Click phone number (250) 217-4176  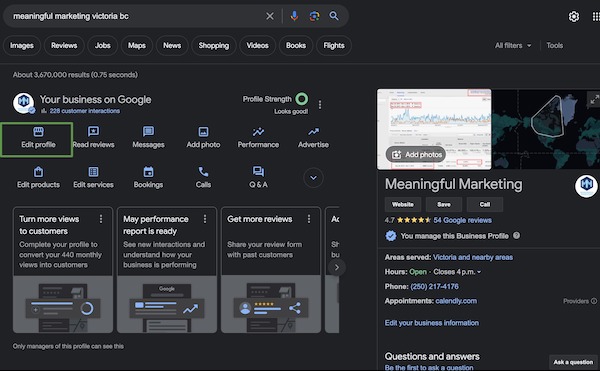click(434, 286)
